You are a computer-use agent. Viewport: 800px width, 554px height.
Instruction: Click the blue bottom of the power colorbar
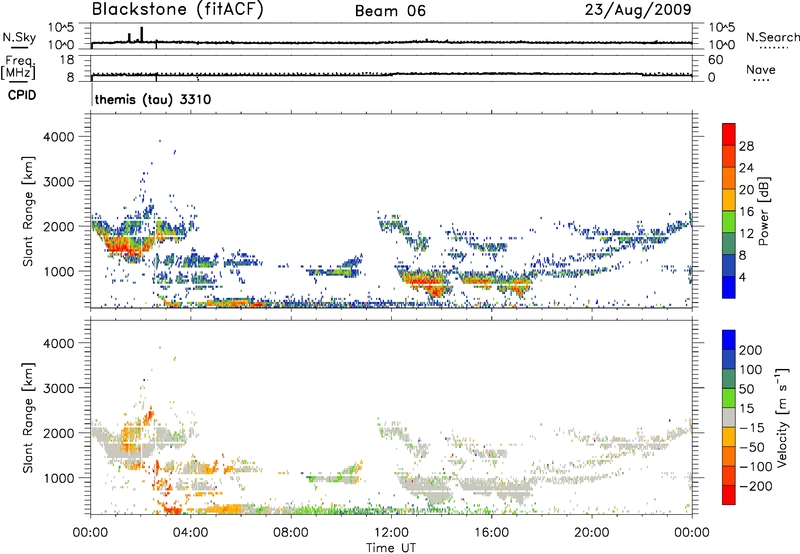729,287
